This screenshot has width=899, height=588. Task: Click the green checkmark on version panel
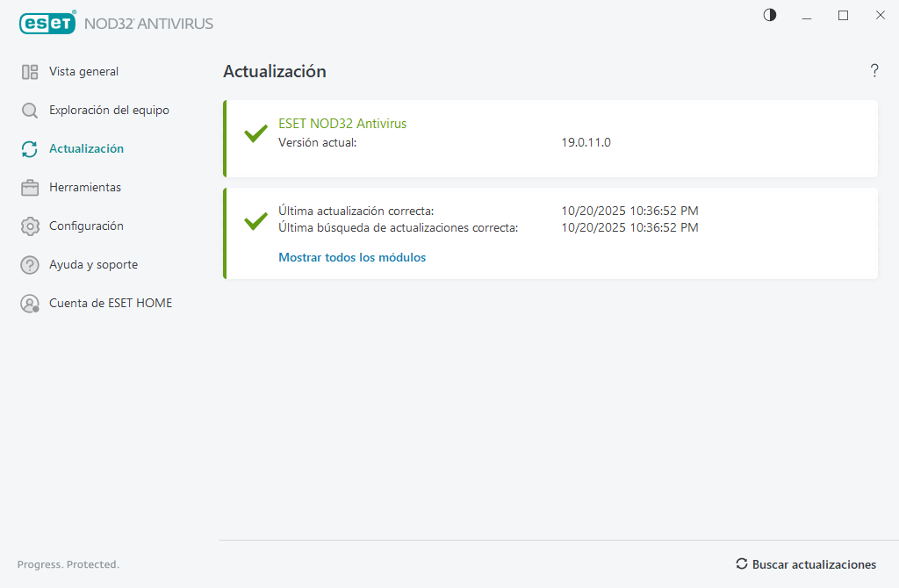click(255, 133)
